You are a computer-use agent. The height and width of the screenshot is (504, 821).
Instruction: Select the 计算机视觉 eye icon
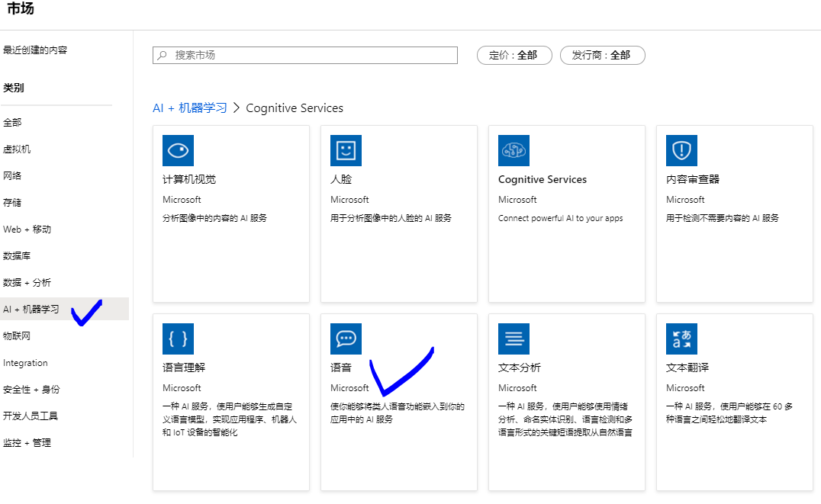[178, 150]
